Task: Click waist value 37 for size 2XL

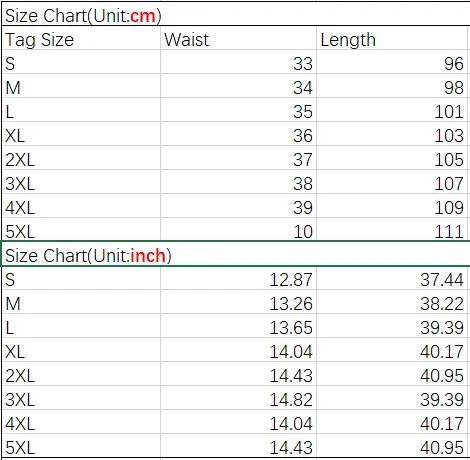Action: (x=238, y=158)
